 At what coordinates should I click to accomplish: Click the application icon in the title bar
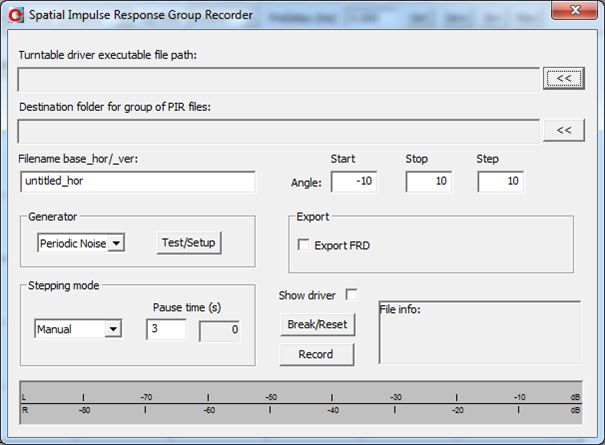15,15
